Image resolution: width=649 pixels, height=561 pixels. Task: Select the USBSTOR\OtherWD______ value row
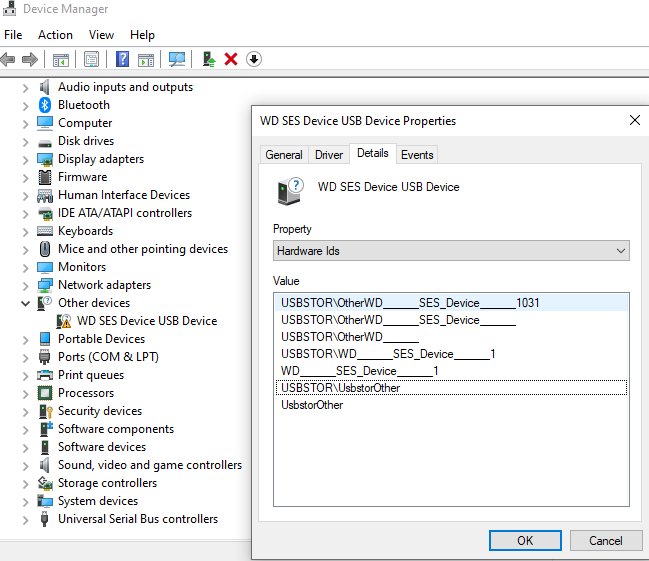coord(451,337)
